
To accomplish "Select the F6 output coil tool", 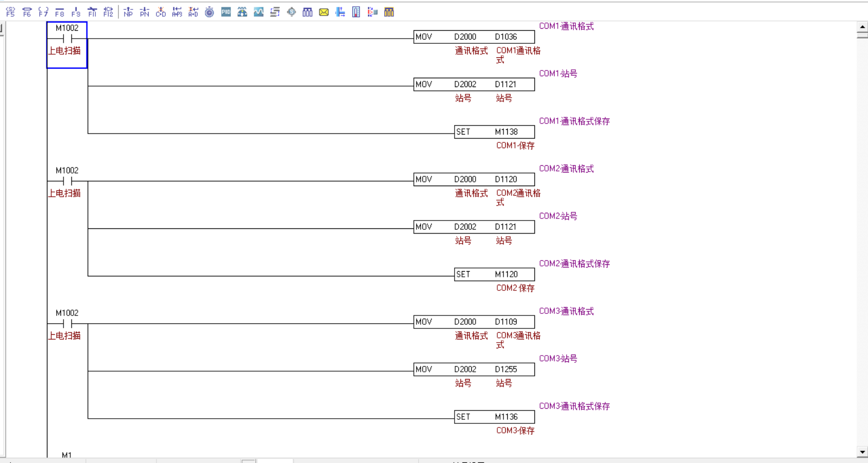I will click(x=27, y=12).
